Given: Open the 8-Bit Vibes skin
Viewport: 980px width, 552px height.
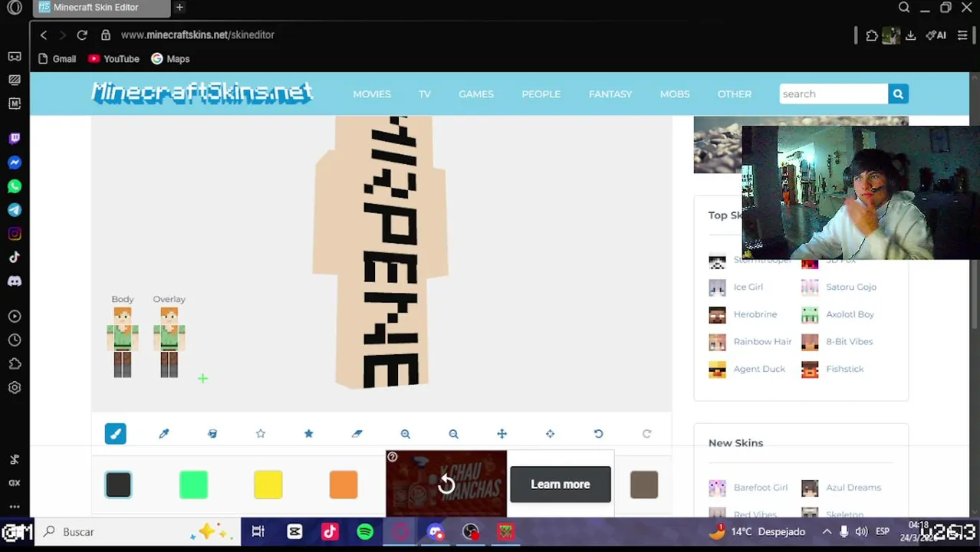Looking at the screenshot, I should [x=849, y=341].
